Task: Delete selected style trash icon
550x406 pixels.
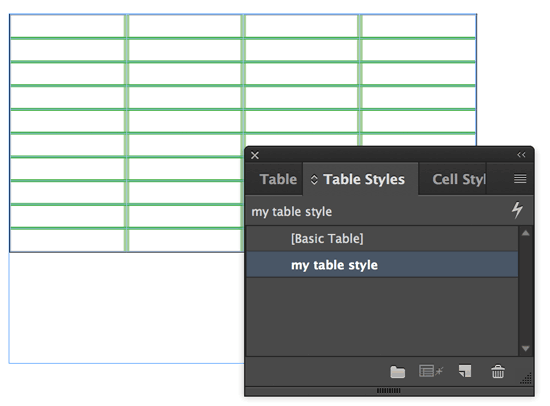Action: coord(498,371)
